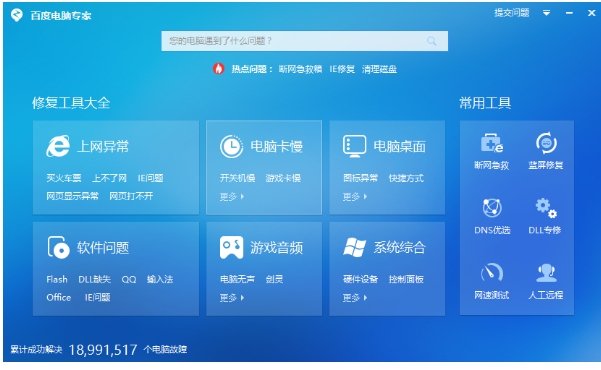Click the search magnifier icon
The image size is (601, 370).
tap(432, 41)
